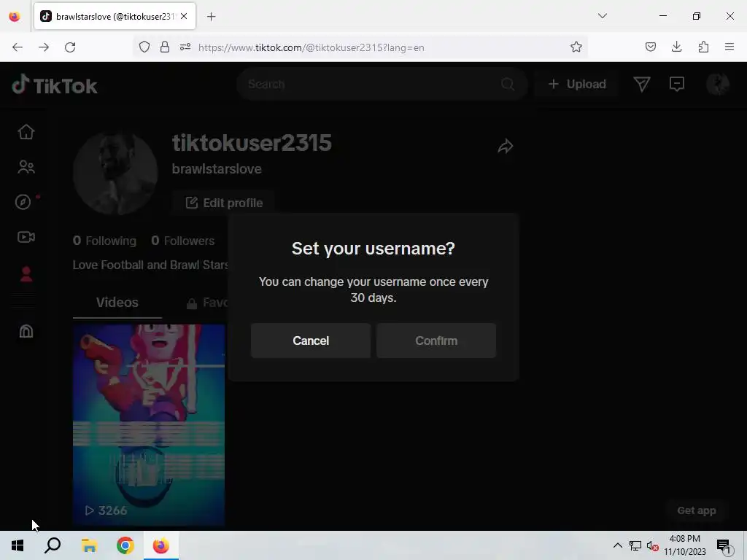Open the Friends sidebar icon

[x=26, y=167]
